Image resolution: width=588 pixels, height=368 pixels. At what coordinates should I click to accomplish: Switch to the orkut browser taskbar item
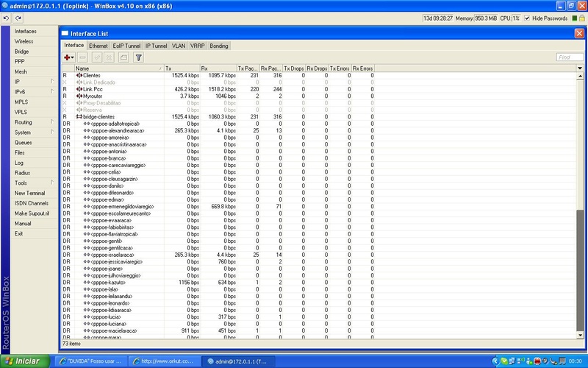[x=163, y=361]
